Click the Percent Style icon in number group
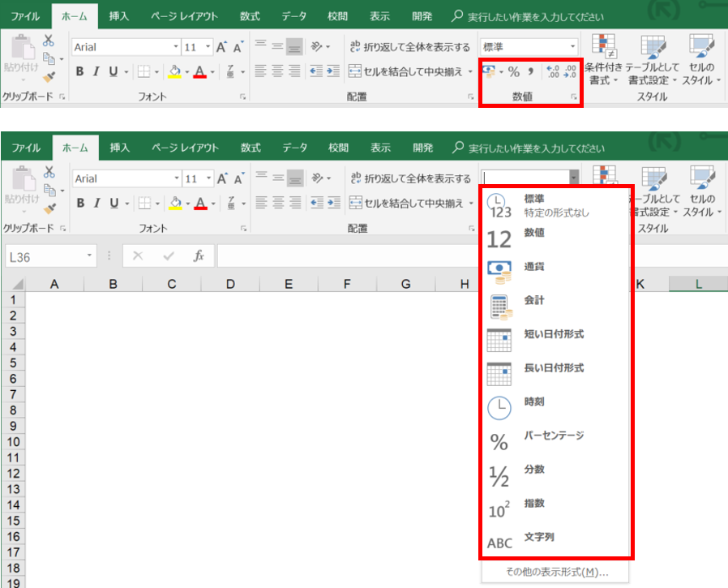The width and height of the screenshot is (728, 588). coord(513,72)
